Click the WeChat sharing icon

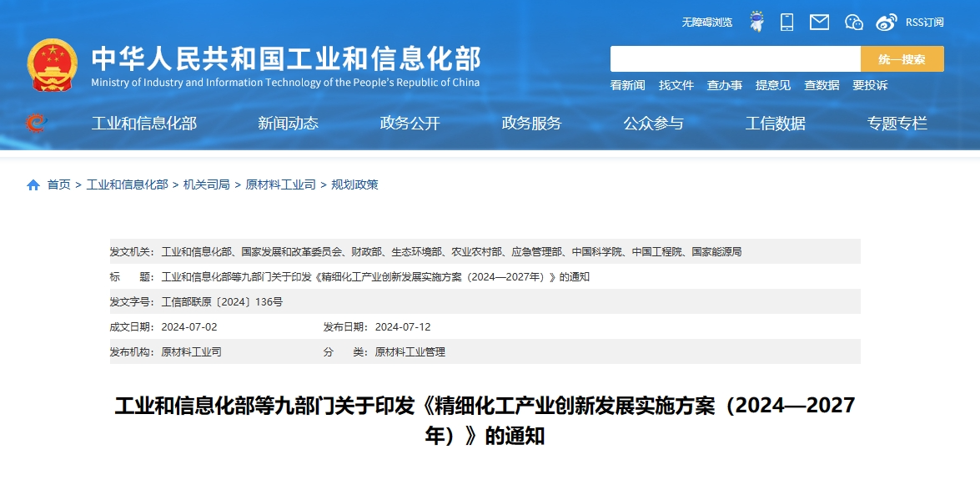853,22
